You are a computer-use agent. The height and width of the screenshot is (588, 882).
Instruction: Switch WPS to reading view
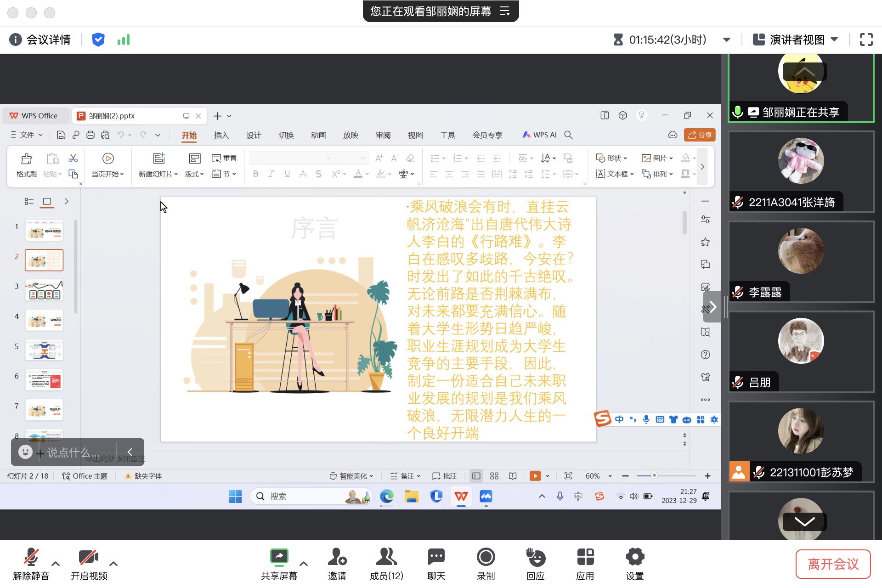point(513,476)
